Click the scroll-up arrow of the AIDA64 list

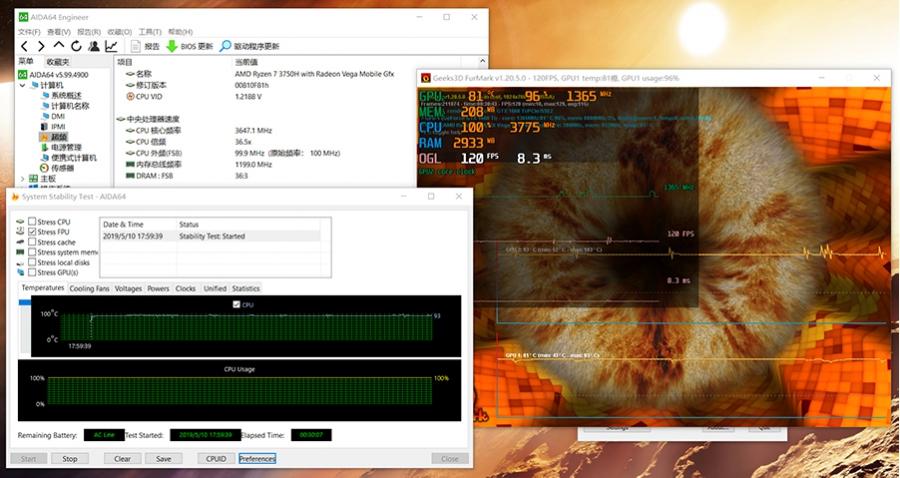click(x=482, y=61)
